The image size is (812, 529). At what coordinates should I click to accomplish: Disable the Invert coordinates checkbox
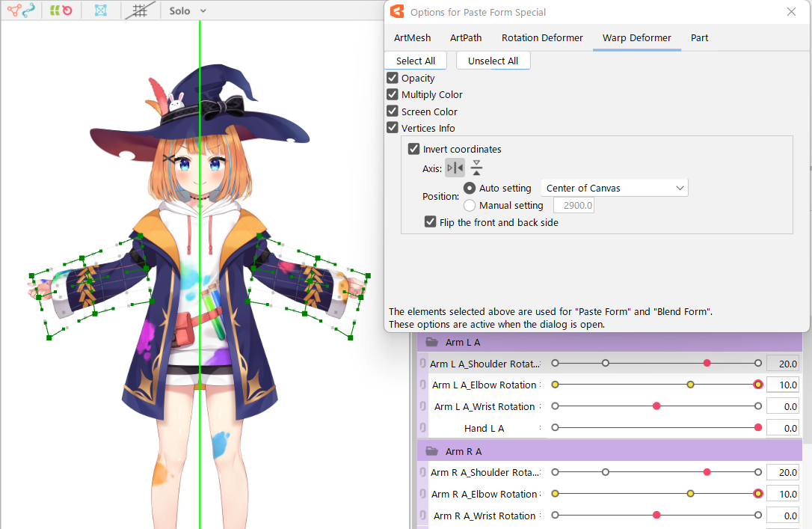pos(414,149)
